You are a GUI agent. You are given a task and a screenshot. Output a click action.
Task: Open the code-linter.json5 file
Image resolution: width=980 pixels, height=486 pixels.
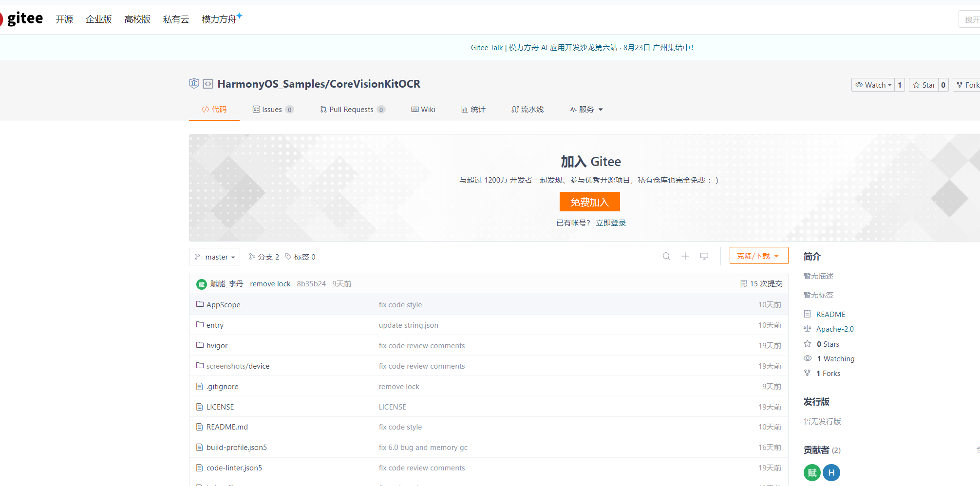pos(234,467)
